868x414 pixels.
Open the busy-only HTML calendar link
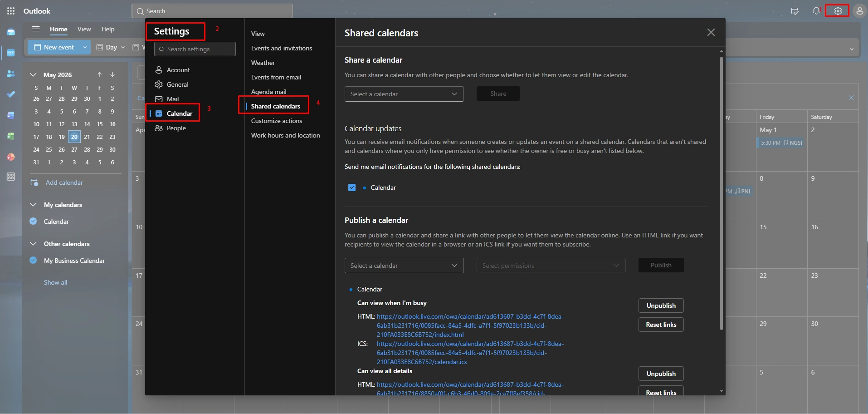pyautogui.click(x=470, y=325)
